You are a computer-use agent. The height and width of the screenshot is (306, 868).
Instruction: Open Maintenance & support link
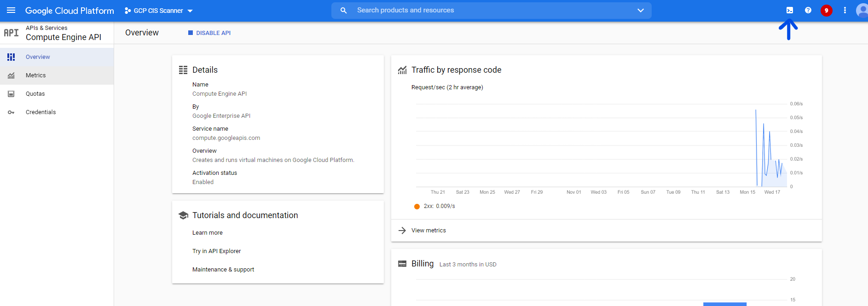tap(223, 270)
